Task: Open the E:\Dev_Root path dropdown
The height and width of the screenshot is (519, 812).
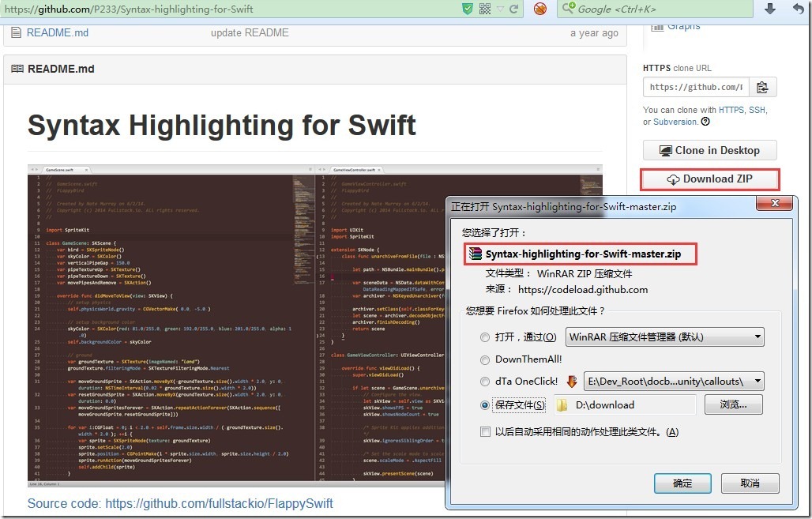Action: point(674,382)
